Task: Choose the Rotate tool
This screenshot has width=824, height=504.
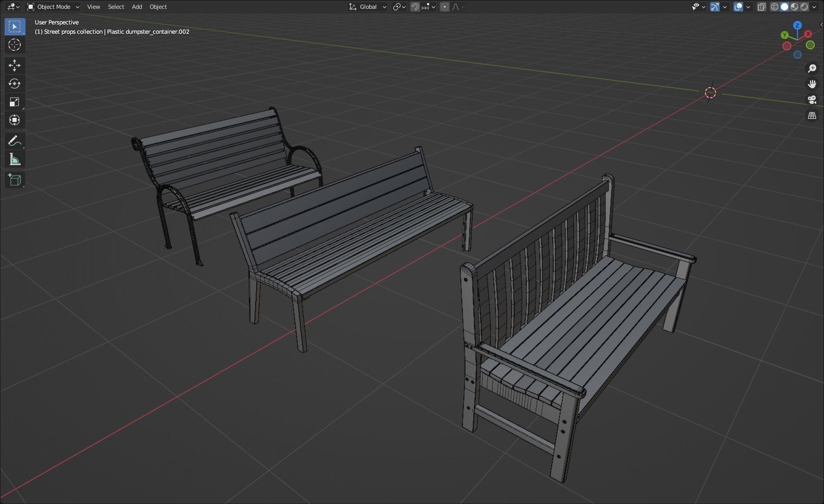Action: [x=15, y=84]
